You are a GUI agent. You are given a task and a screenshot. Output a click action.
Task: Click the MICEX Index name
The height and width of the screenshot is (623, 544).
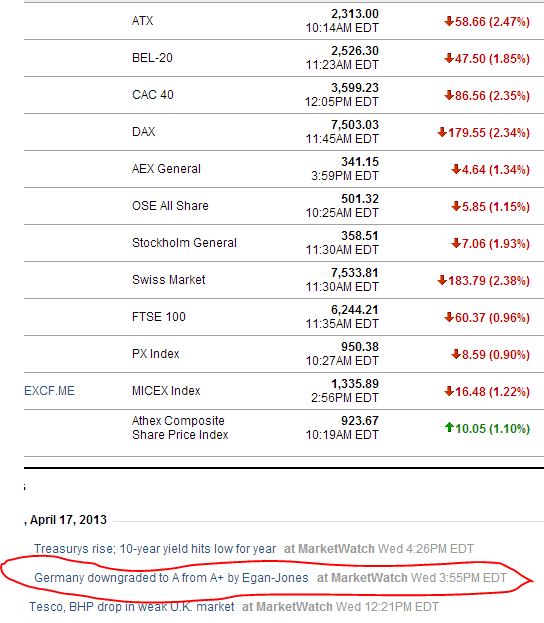[166, 391]
